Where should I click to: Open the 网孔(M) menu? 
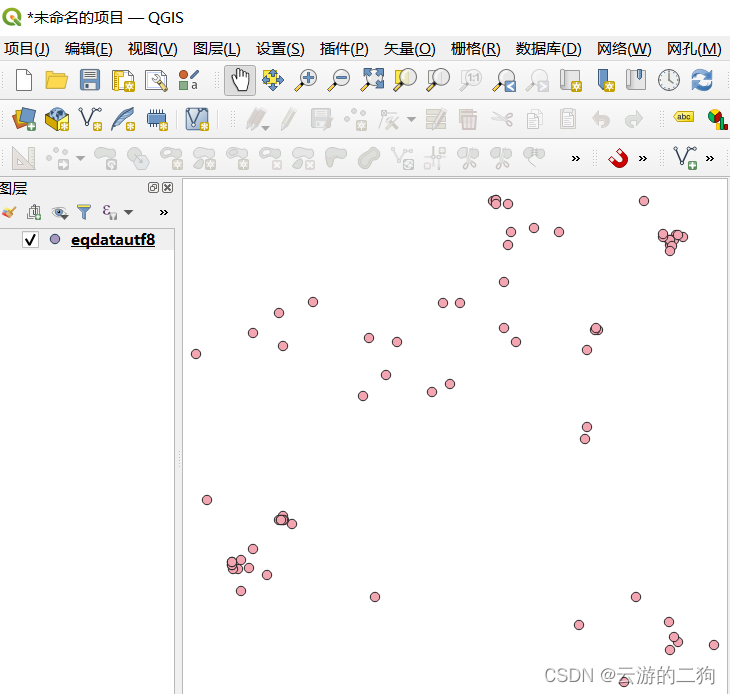pos(694,49)
